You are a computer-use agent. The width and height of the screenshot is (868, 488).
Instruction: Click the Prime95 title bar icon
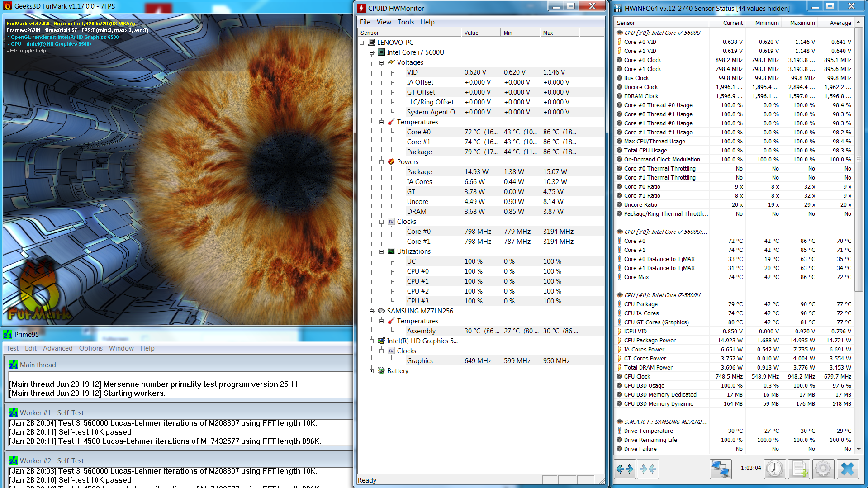[x=8, y=335]
